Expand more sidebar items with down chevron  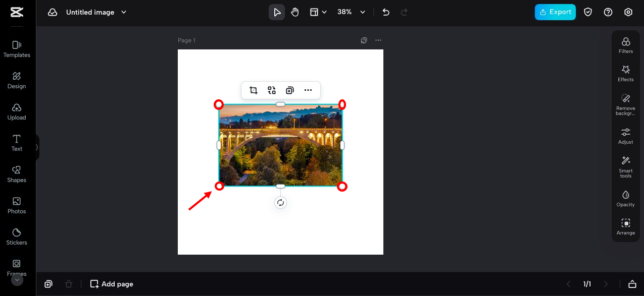(x=17, y=280)
